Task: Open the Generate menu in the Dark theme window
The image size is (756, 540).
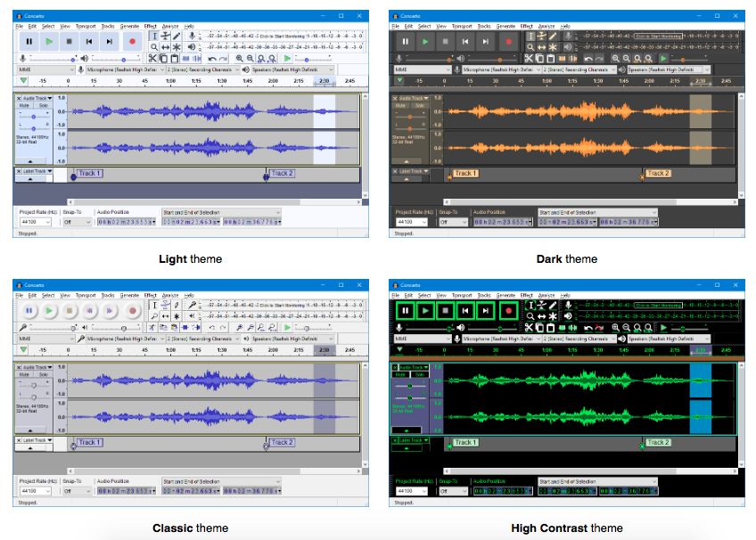Action: click(x=505, y=27)
